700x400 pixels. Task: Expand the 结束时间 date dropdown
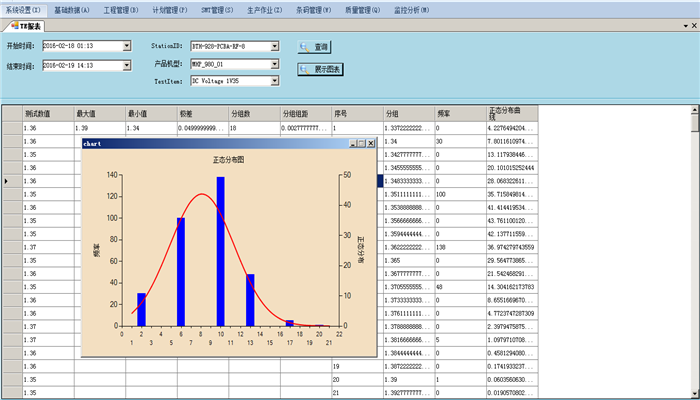pos(127,65)
